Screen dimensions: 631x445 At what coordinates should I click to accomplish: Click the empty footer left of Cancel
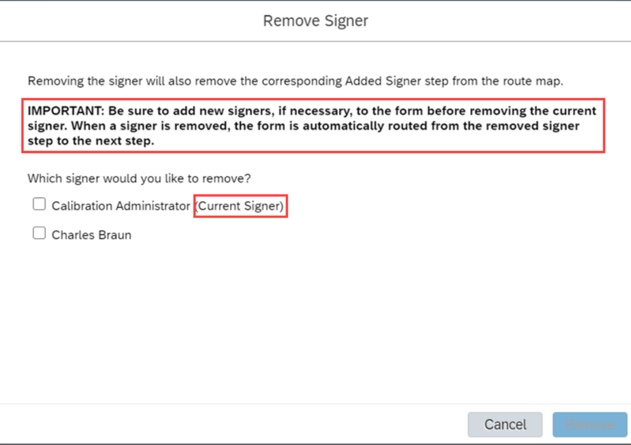pyautogui.click(x=230, y=424)
